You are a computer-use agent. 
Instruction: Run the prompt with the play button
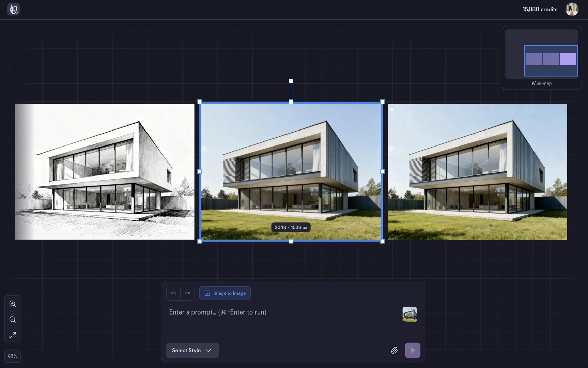[x=413, y=350]
